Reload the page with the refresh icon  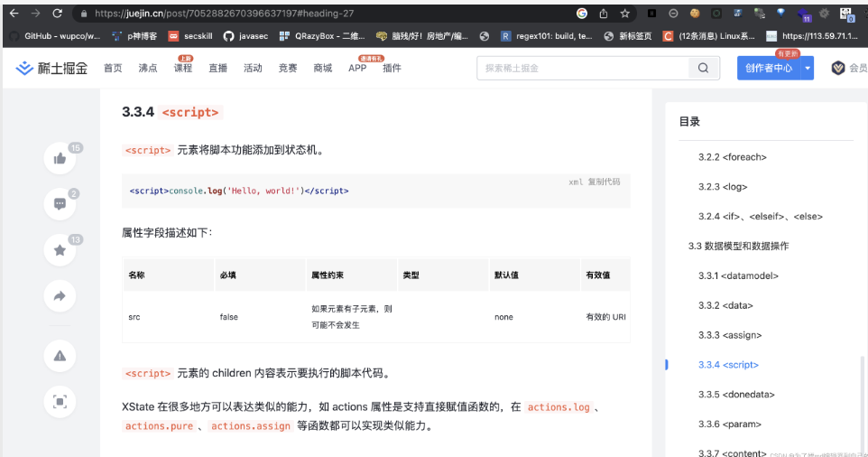coord(57,14)
